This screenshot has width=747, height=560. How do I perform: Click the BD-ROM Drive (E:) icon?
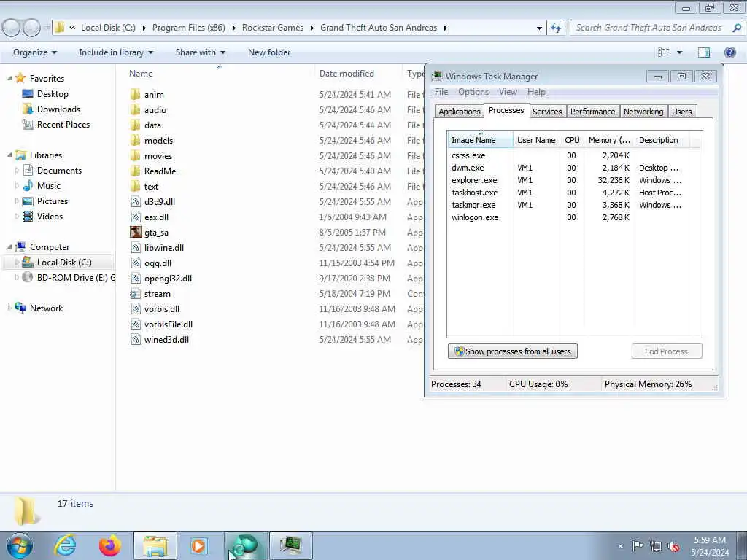click(28, 277)
